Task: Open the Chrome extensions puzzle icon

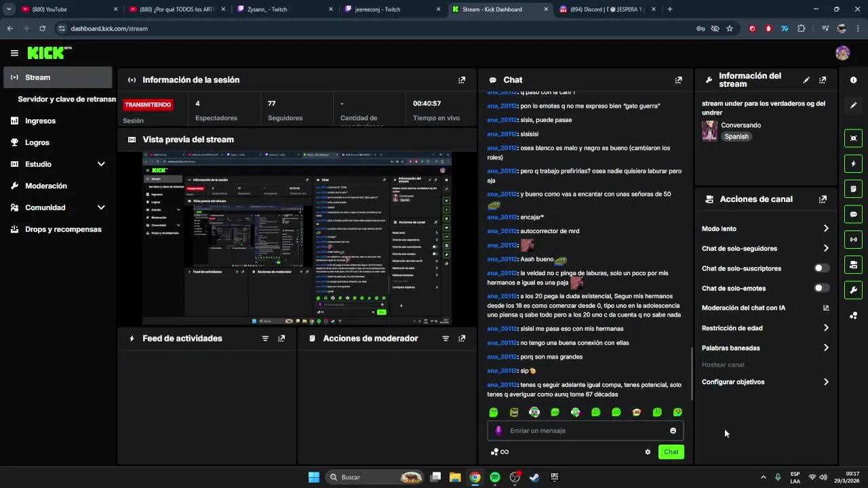Action: [802, 28]
